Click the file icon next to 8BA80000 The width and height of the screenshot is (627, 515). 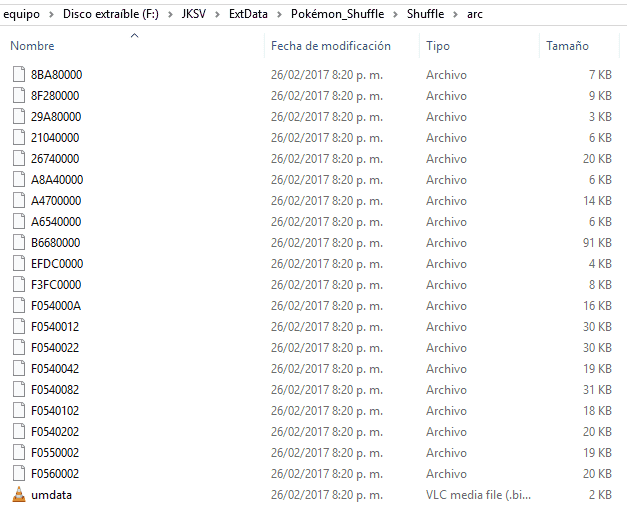point(19,74)
